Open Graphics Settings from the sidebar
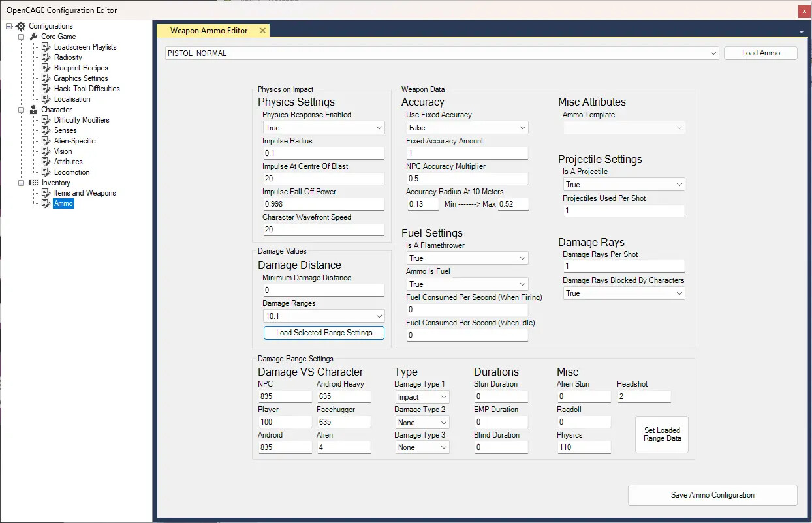Viewport: 812px width, 523px height. 81,78
